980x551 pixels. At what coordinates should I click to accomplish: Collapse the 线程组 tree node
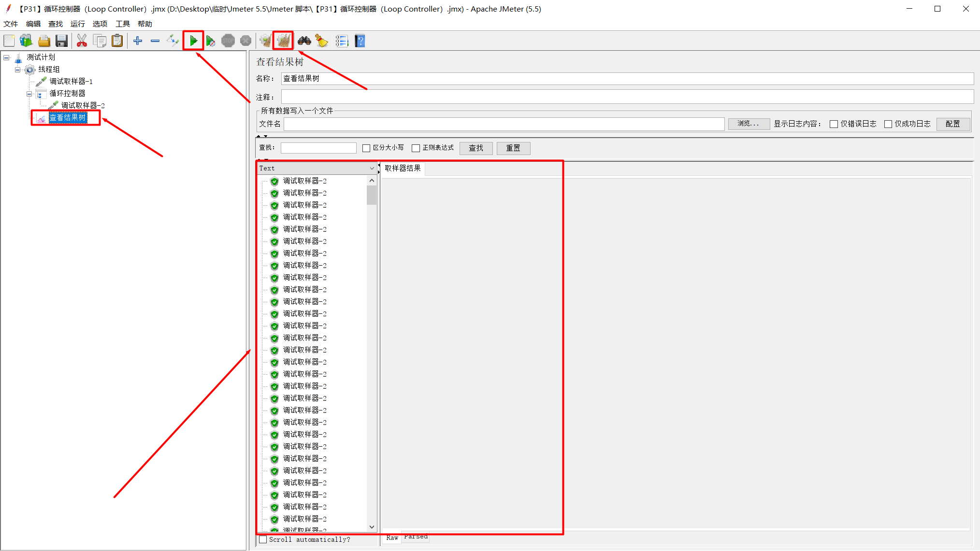coord(17,69)
